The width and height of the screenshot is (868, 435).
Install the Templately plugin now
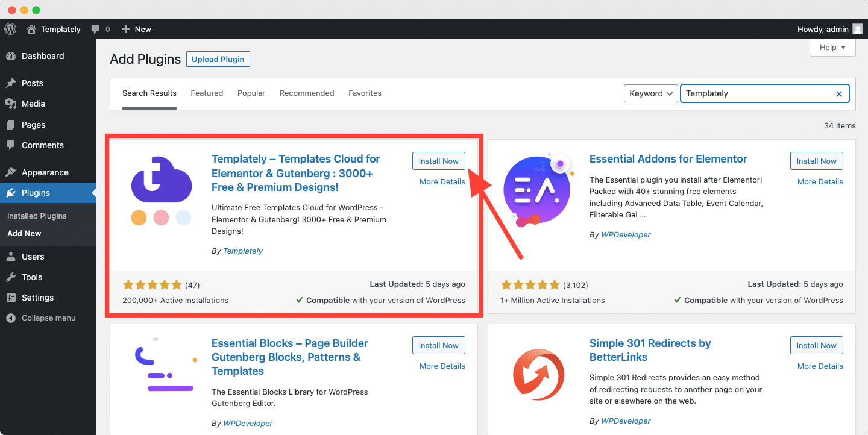pyautogui.click(x=439, y=161)
